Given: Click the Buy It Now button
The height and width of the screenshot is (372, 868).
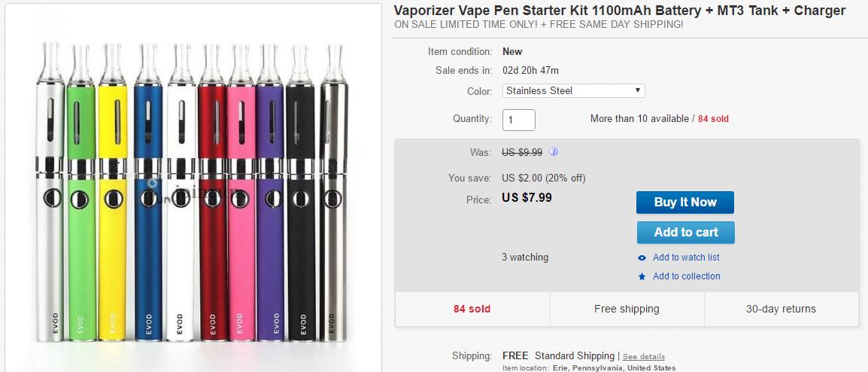Looking at the screenshot, I should (x=685, y=203).
